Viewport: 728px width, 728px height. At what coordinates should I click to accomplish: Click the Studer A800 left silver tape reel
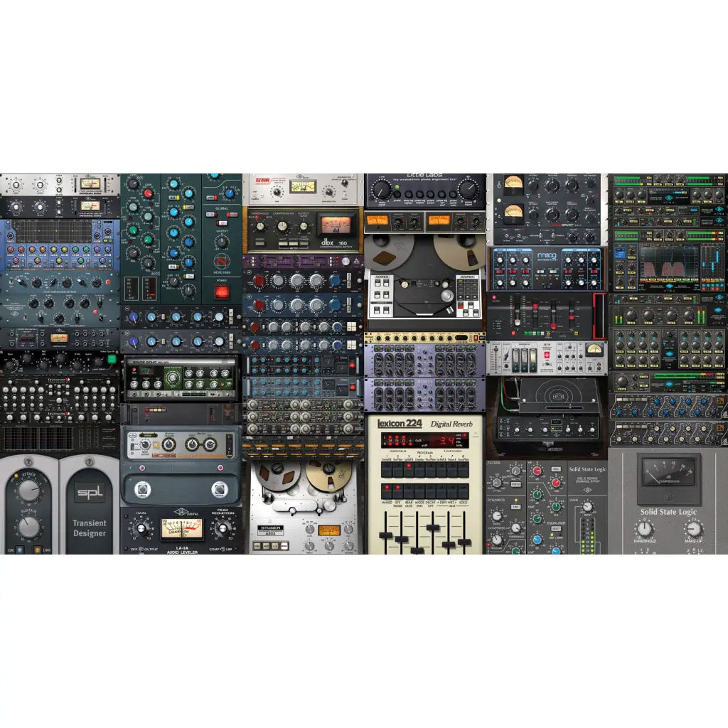pos(278,476)
